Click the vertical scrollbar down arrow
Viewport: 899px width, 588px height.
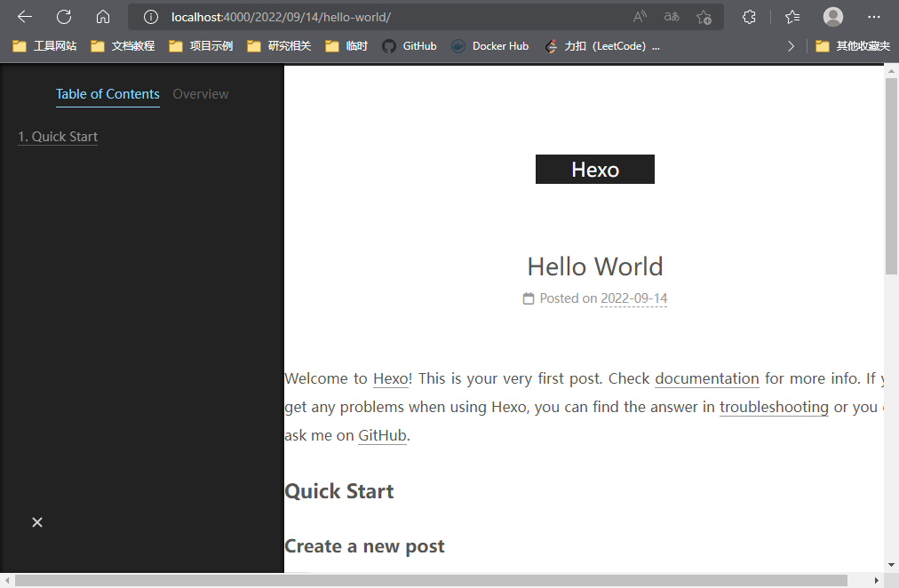[891, 564]
